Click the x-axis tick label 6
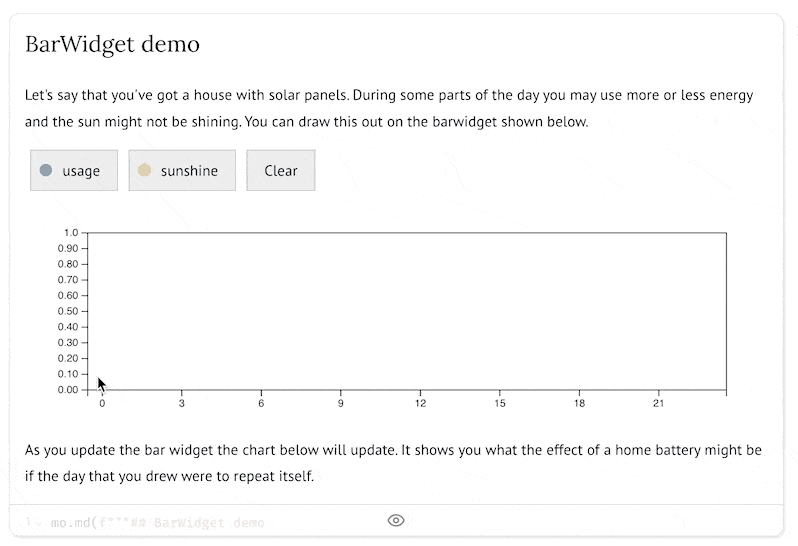 pyautogui.click(x=261, y=404)
